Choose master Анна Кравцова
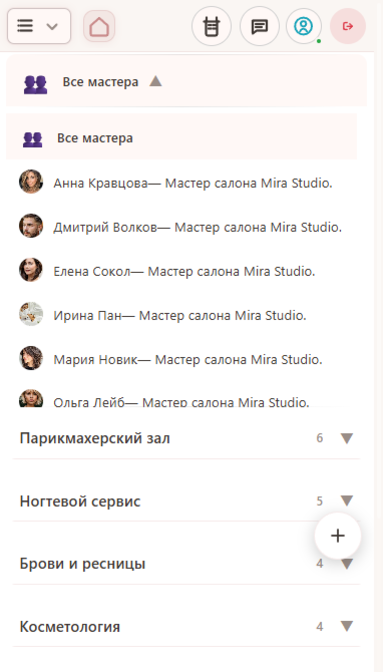Viewport: 383px width, 672px height. pos(181,183)
